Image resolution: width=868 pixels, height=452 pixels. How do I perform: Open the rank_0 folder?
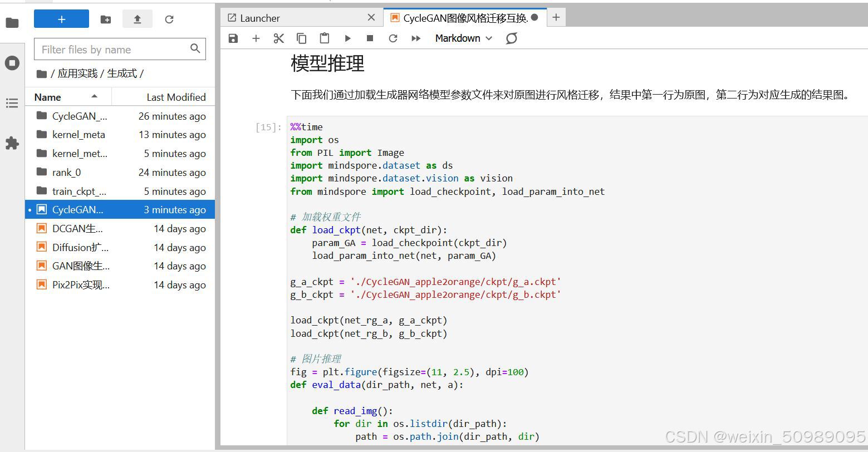(x=120, y=173)
